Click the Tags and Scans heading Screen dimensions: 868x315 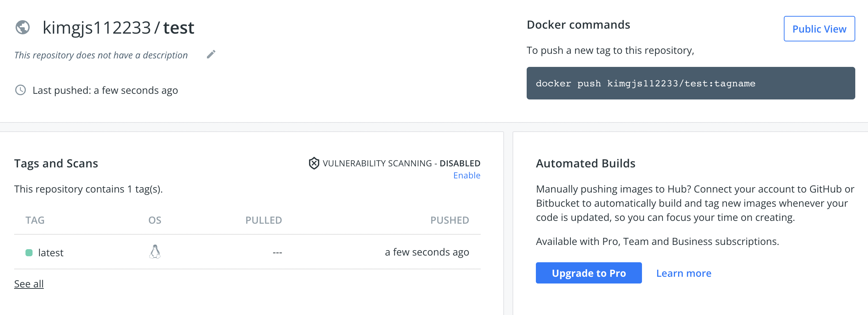tap(56, 164)
